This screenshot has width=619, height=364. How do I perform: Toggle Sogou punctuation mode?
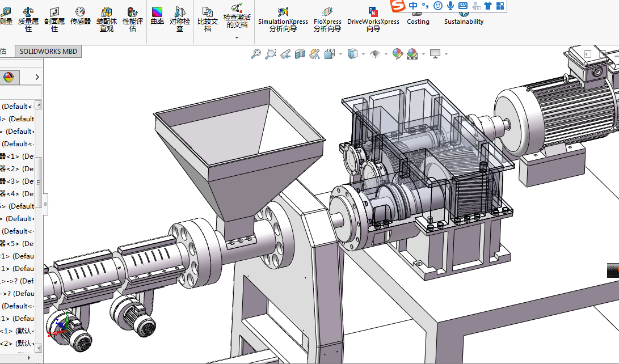click(x=425, y=6)
